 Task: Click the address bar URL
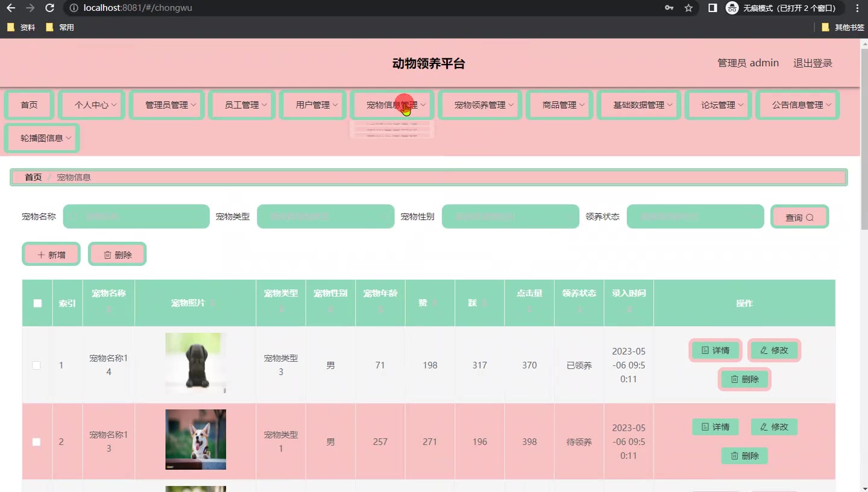pyautogui.click(x=138, y=8)
